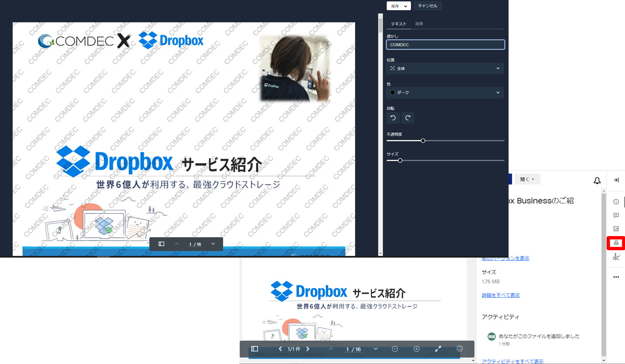Viewport: 625px width, 364px height.
Task: Click the キャンセル cancel button
Action: point(427,6)
